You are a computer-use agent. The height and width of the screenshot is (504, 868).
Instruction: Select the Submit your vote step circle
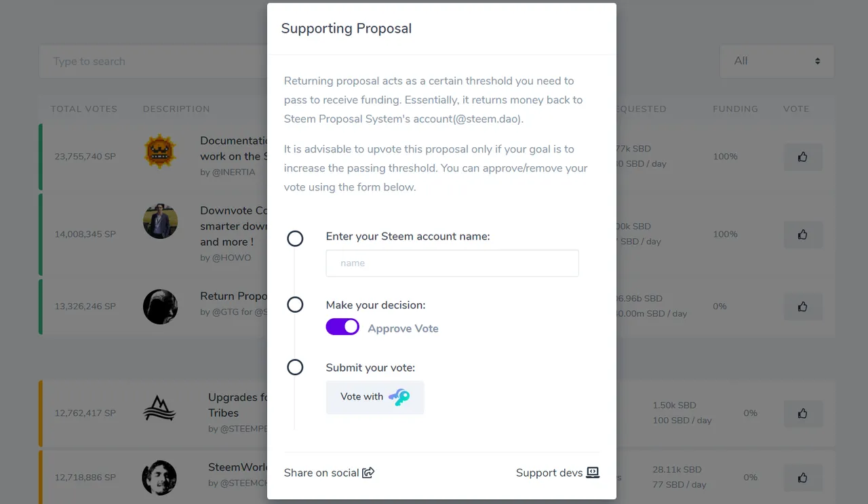coord(295,367)
